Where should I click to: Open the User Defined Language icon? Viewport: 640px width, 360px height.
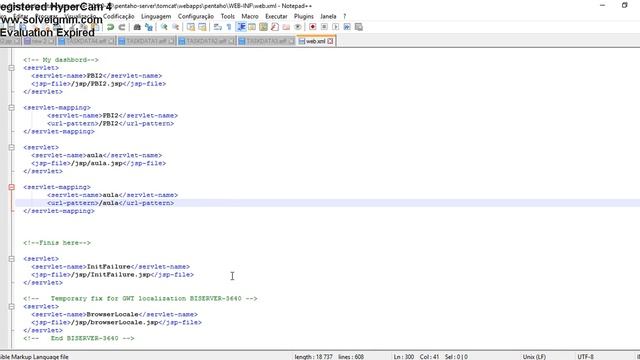click(252, 27)
